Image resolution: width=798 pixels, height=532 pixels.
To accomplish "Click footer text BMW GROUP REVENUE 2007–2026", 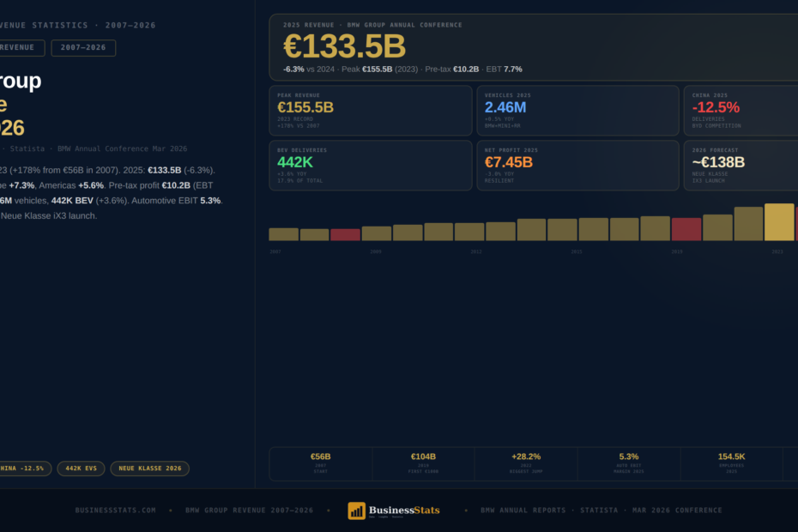I will tap(250, 510).
